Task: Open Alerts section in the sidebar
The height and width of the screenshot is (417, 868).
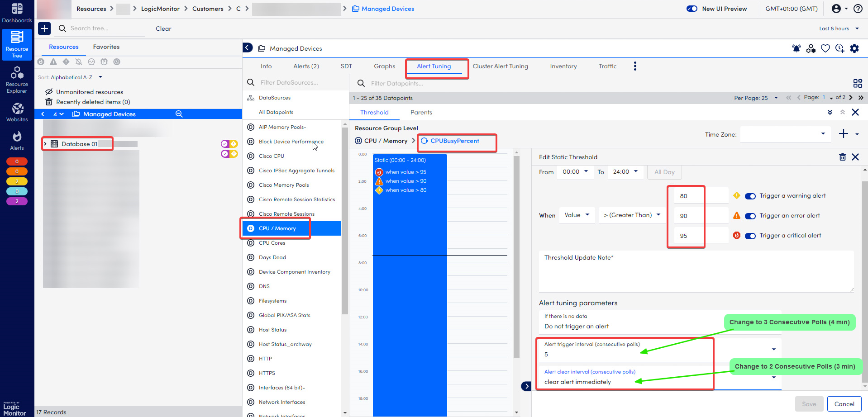Action: point(17,140)
